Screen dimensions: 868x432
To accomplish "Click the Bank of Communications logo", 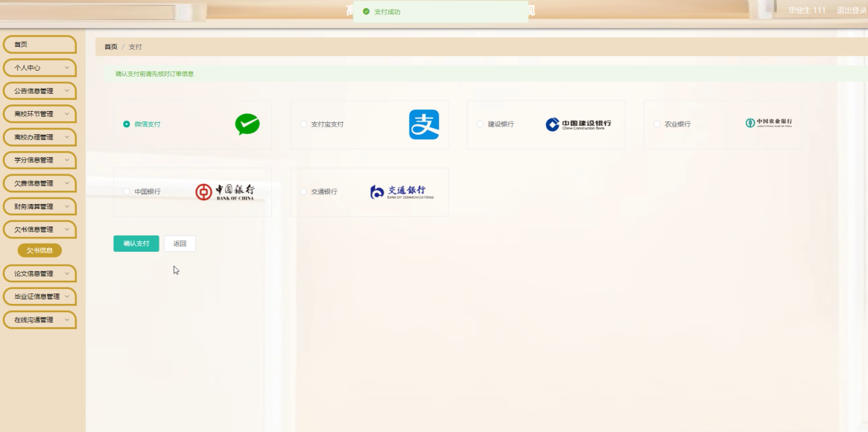I will 402,192.
